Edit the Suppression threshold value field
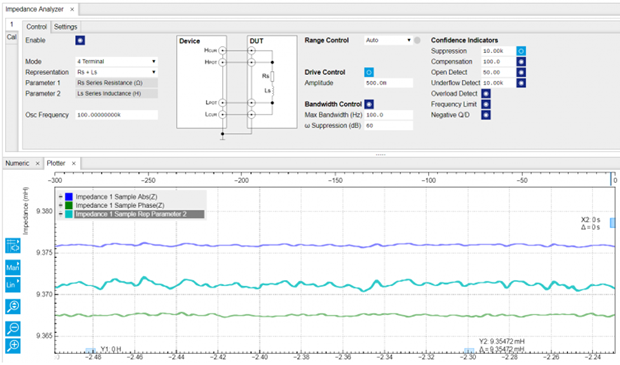The image size is (620, 365). pos(498,51)
